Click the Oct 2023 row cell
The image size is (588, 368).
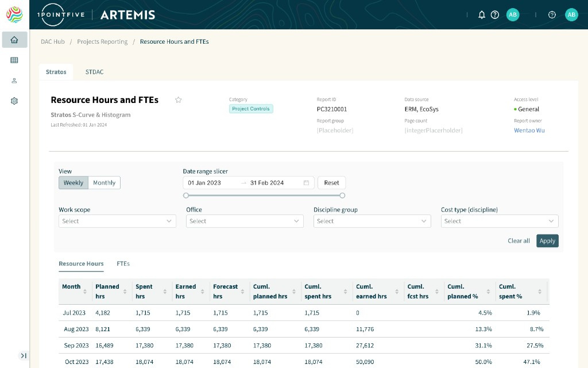pos(77,362)
